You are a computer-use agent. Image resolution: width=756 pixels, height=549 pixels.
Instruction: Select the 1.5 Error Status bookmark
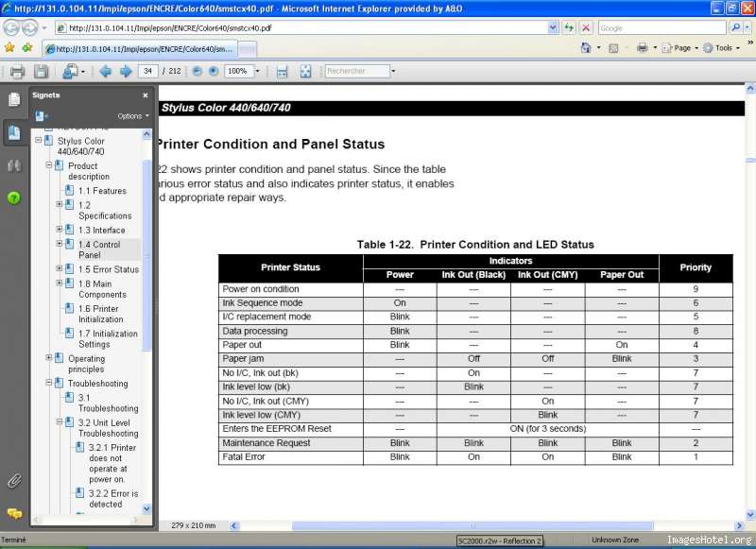pyautogui.click(x=109, y=269)
